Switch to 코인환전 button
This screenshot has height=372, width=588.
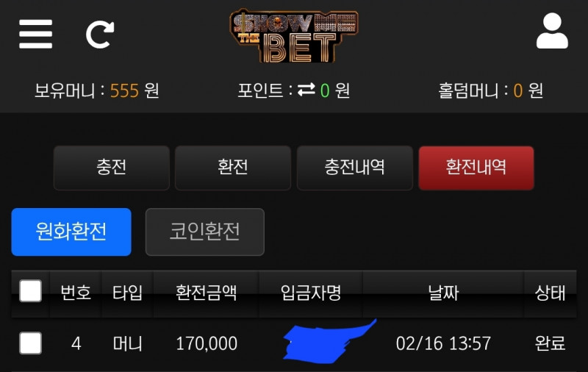(205, 232)
